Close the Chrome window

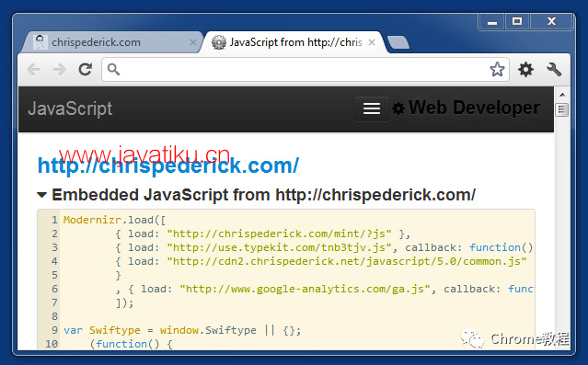tap(551, 21)
